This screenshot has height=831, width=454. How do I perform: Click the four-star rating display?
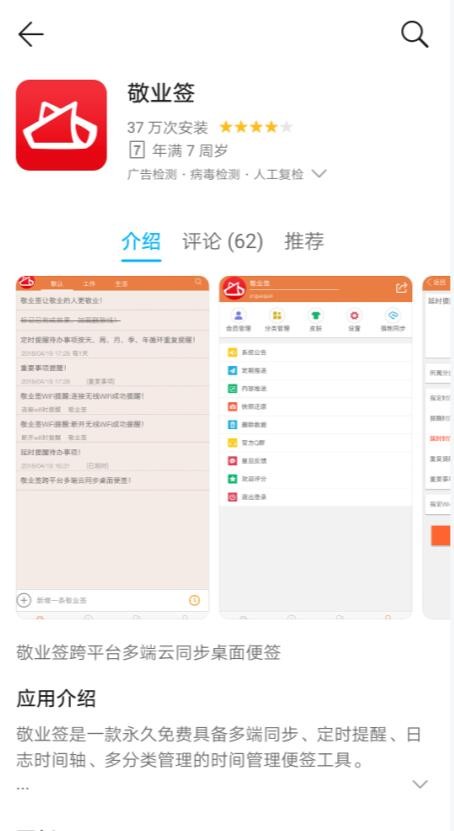(255, 127)
